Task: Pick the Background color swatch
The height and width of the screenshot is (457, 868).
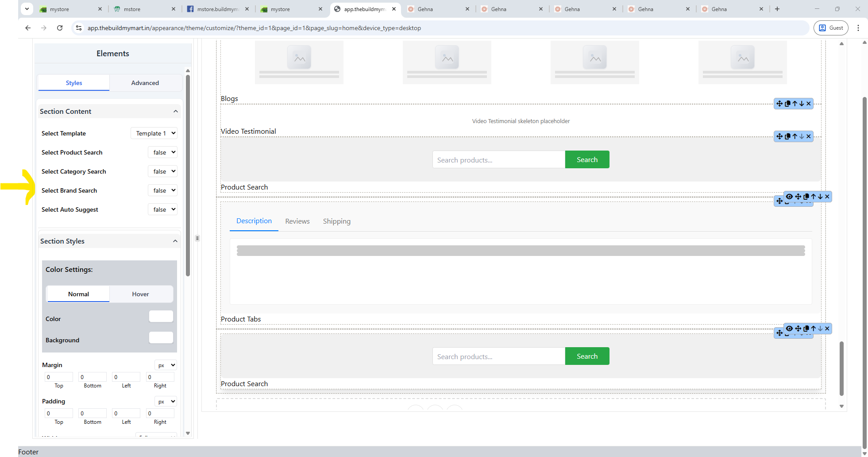Action: pyautogui.click(x=161, y=337)
